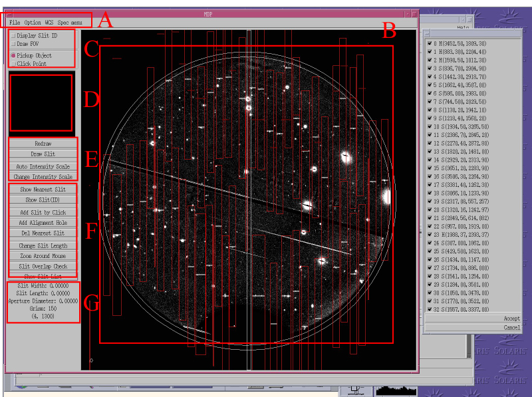Click the Redraw button

(43, 144)
